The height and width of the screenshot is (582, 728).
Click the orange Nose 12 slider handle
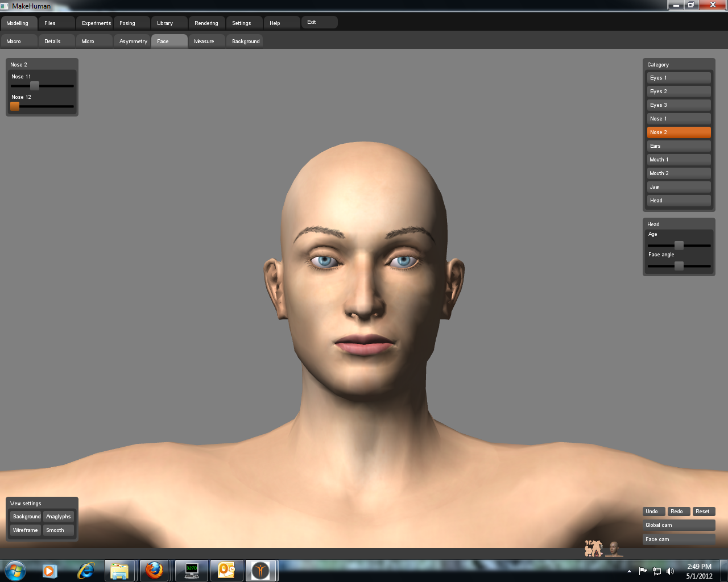coord(15,106)
